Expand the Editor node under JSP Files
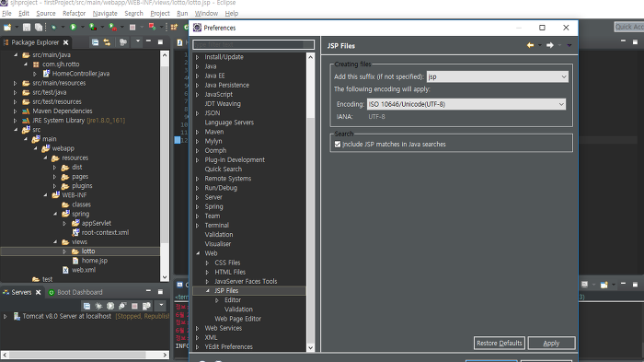Image resolution: width=644 pixels, height=362 pixels. coord(217,300)
